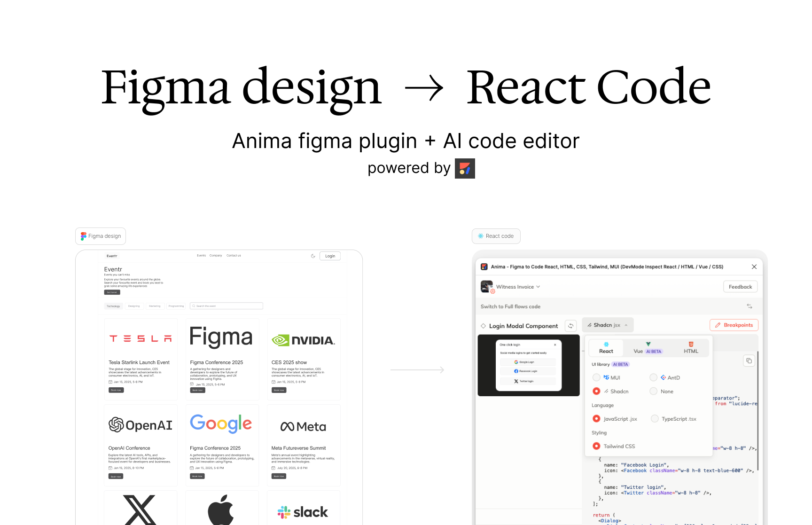Click the refresh icon next to Login Modal Component

click(x=571, y=325)
